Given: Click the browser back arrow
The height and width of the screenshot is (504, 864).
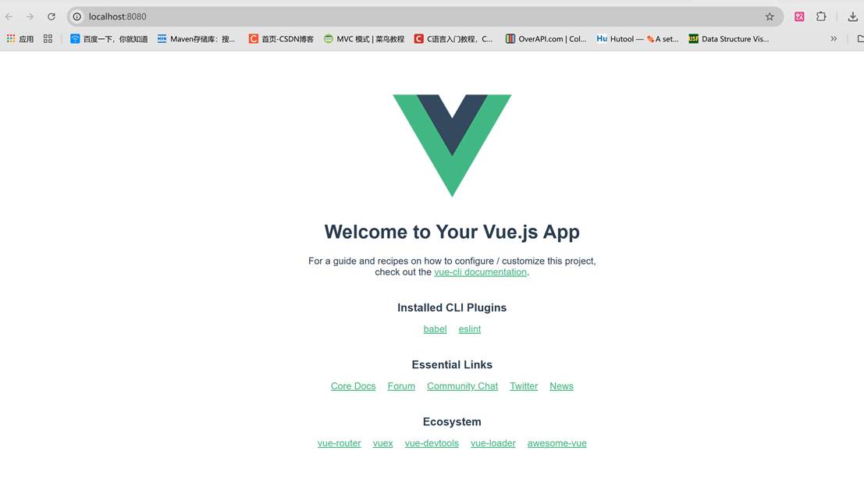Looking at the screenshot, I should point(9,16).
